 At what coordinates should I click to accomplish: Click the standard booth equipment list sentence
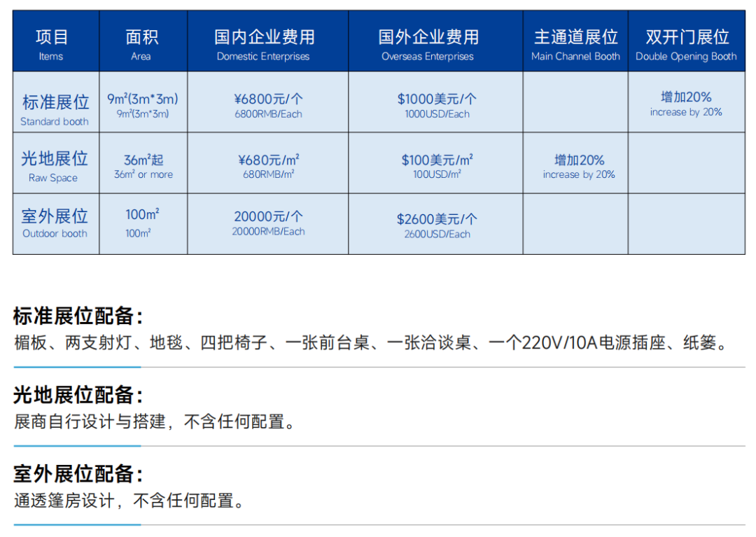370,343
